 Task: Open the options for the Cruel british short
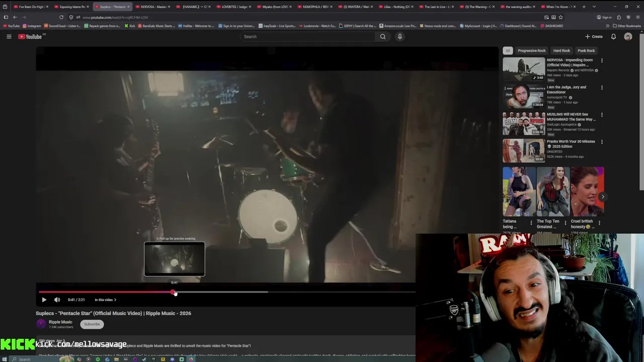599,222
